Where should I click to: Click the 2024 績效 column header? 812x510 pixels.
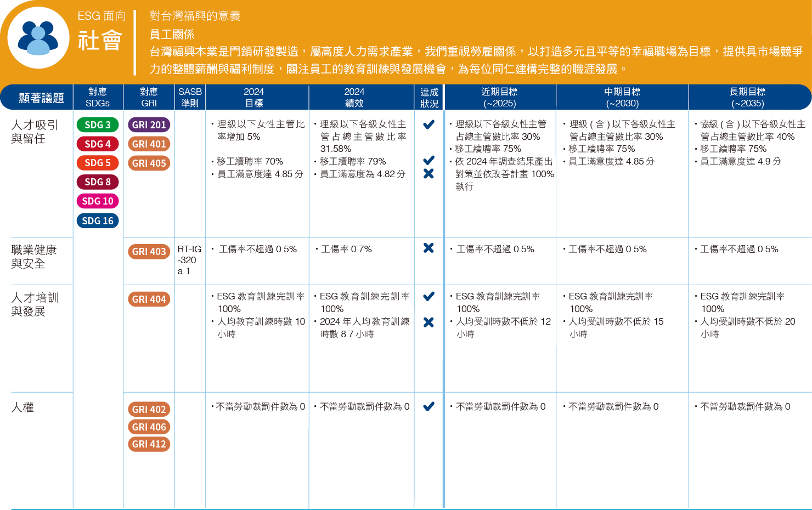click(x=354, y=98)
